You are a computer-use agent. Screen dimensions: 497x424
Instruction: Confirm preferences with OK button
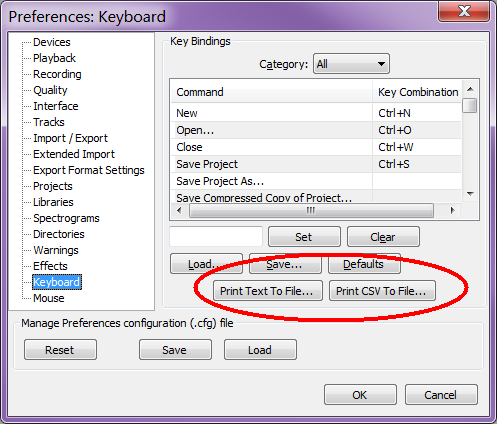(360, 395)
